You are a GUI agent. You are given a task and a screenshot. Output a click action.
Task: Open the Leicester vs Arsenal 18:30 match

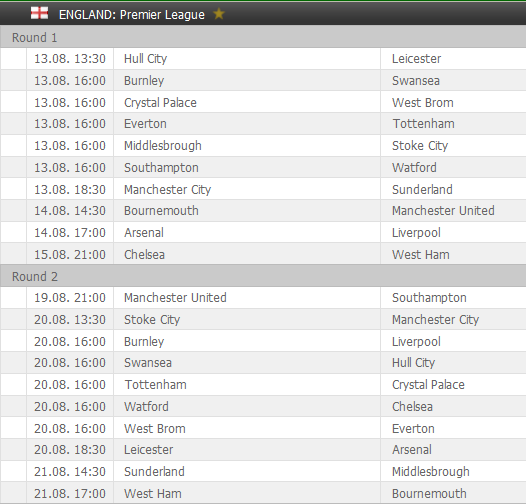263,449
